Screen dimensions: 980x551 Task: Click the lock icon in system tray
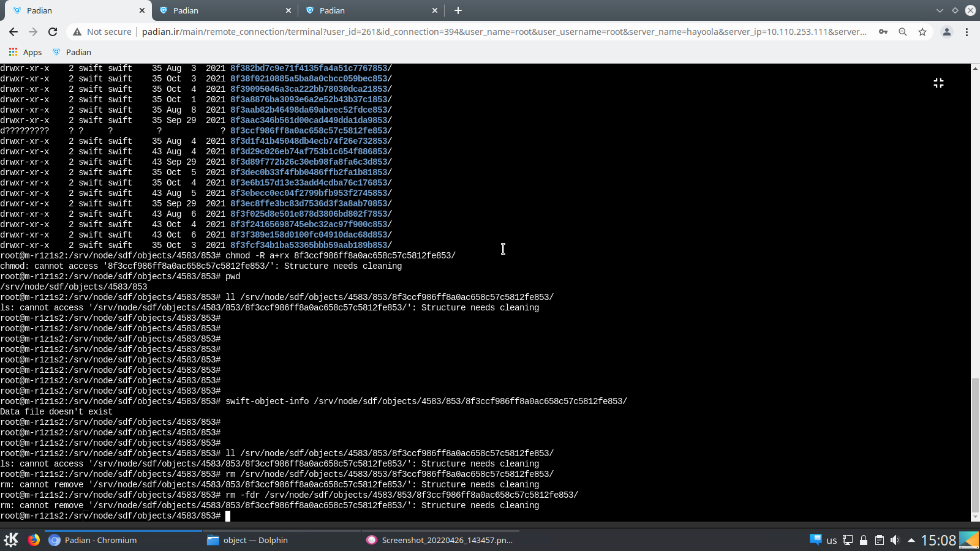tap(864, 540)
